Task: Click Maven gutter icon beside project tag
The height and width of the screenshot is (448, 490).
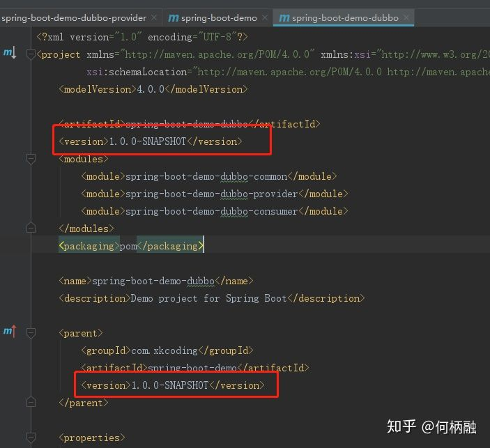Action: point(9,53)
